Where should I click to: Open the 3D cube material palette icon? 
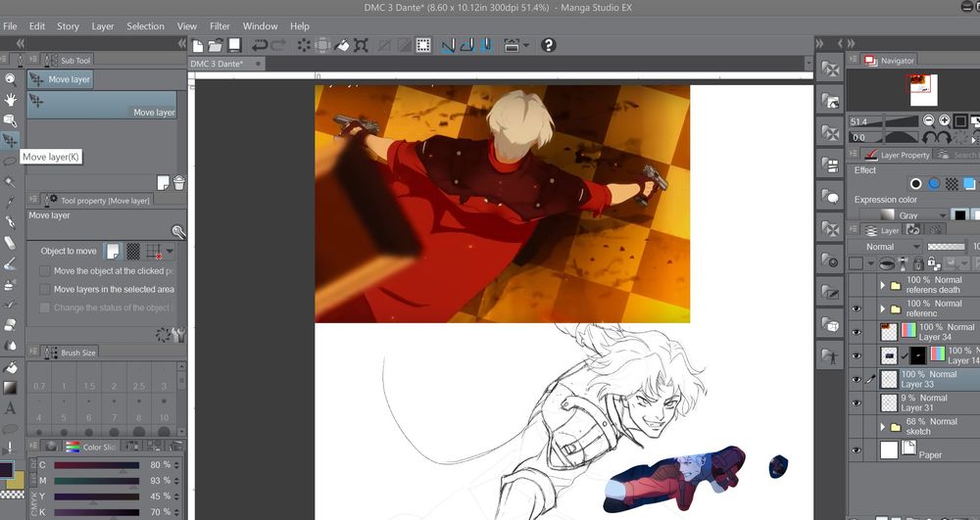(831, 324)
